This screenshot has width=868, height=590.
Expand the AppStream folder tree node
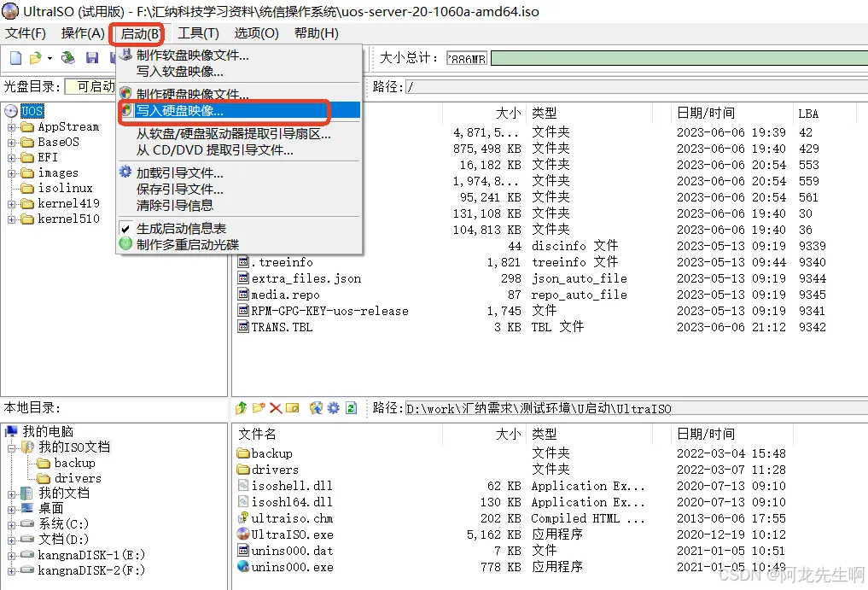pos(12,127)
